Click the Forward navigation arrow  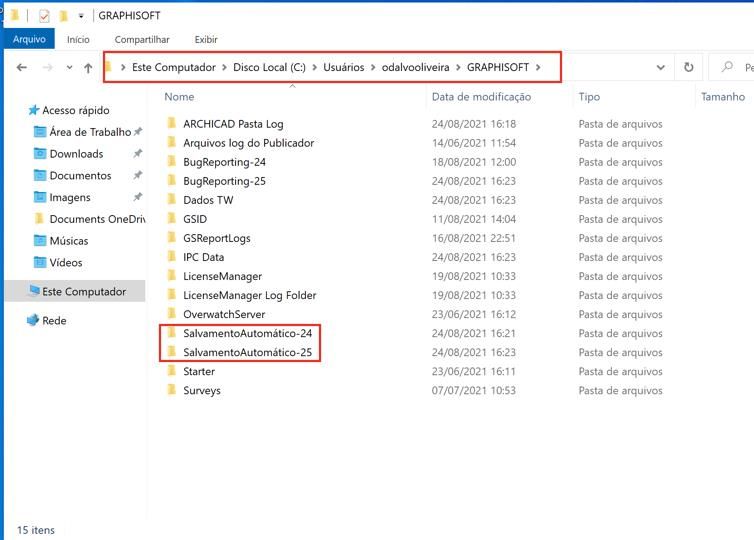(48, 67)
